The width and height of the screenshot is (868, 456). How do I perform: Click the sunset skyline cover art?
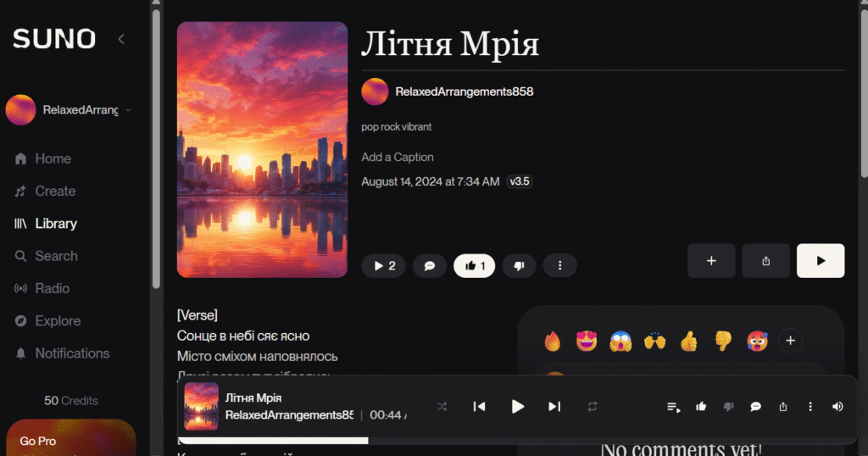point(263,149)
